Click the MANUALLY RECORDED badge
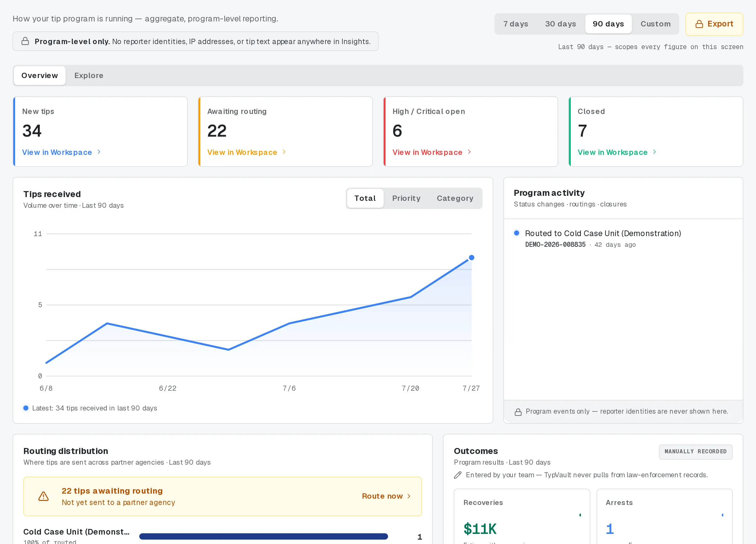 (695, 452)
